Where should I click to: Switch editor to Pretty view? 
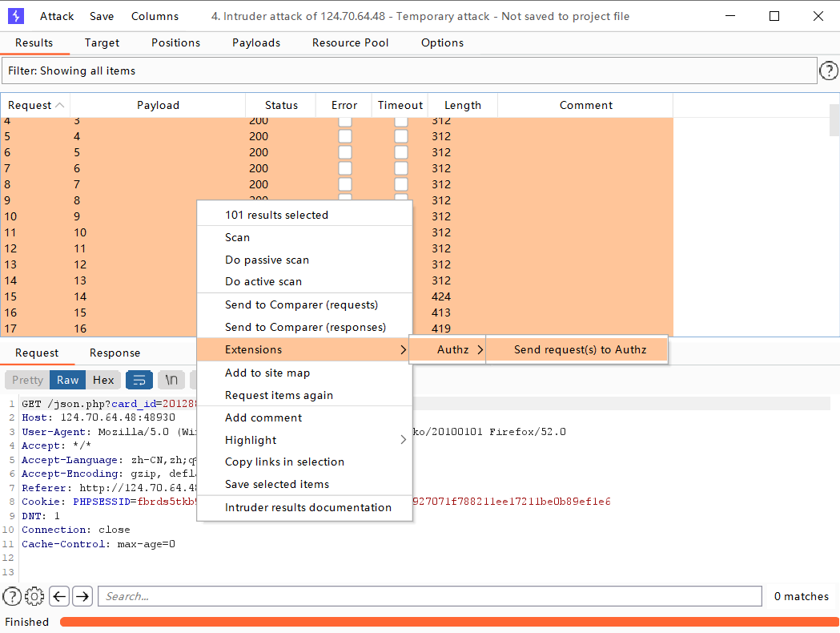[27, 380]
